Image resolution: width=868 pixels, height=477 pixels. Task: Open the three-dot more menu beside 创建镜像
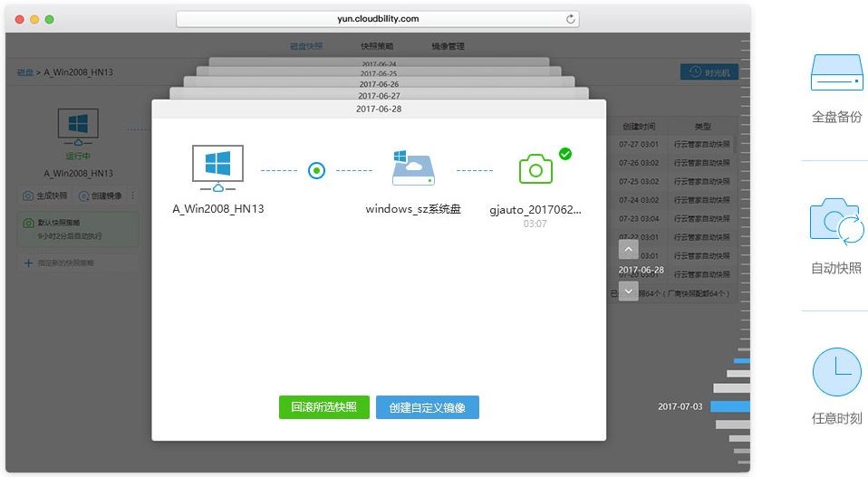click(x=133, y=196)
